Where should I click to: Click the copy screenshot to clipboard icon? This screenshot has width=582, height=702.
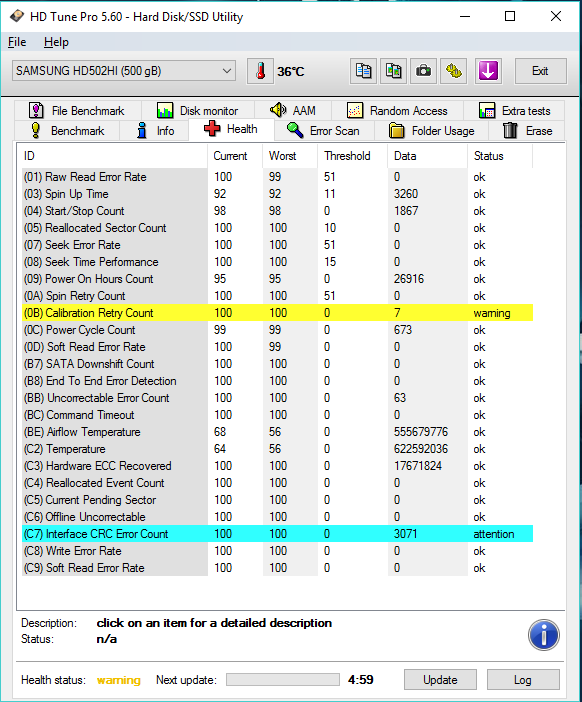[393, 71]
